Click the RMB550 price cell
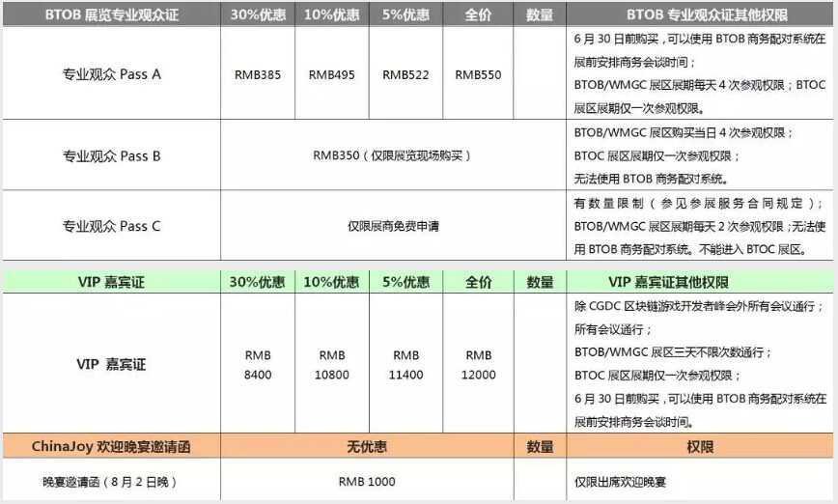 (x=478, y=74)
